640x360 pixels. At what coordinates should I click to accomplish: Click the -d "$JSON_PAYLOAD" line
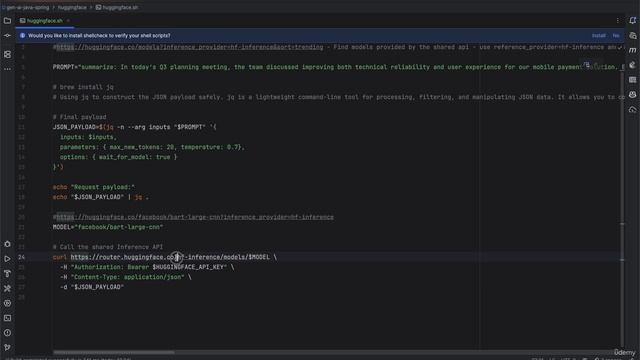click(92, 287)
